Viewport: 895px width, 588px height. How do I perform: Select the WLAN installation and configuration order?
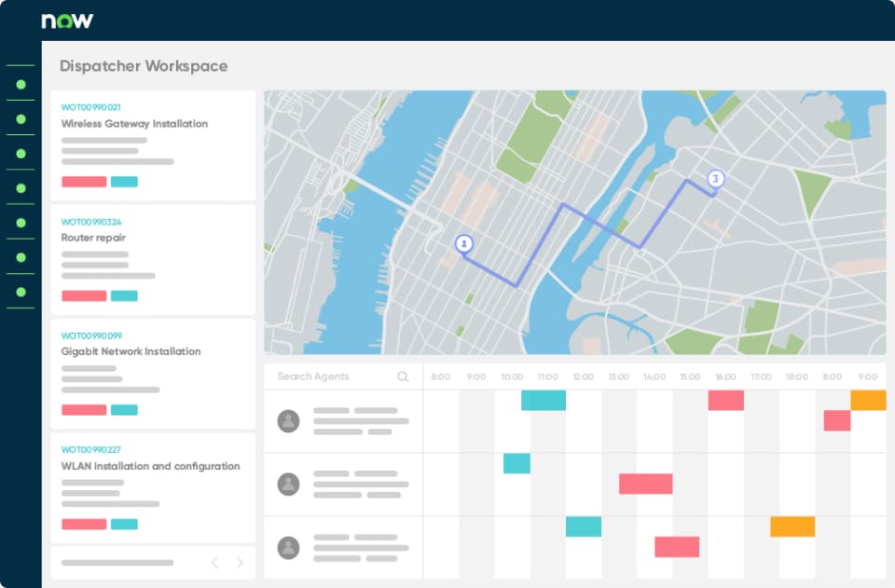pos(150,466)
